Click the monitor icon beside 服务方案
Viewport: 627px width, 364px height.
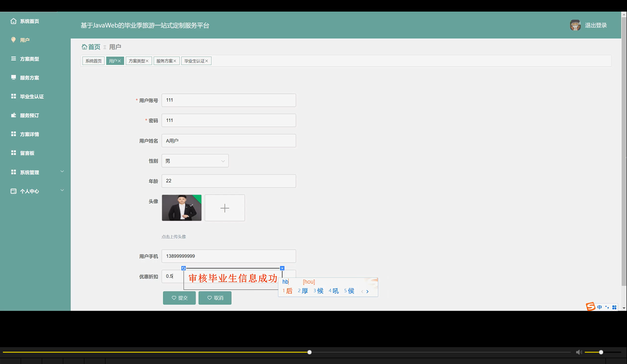(x=14, y=77)
